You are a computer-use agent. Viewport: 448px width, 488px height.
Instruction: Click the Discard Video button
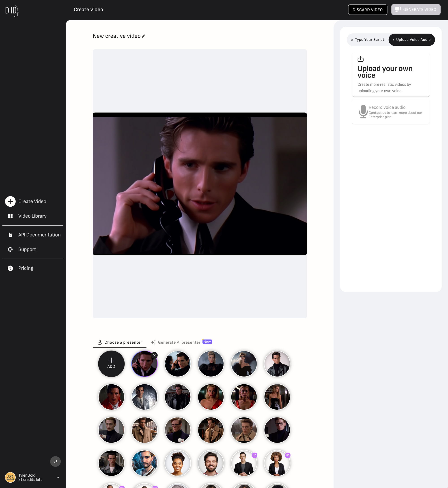point(367,10)
